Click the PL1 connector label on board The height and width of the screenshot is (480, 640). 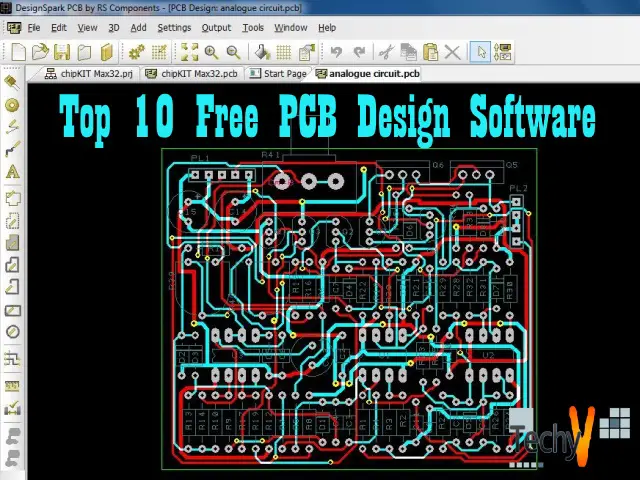click(200, 158)
